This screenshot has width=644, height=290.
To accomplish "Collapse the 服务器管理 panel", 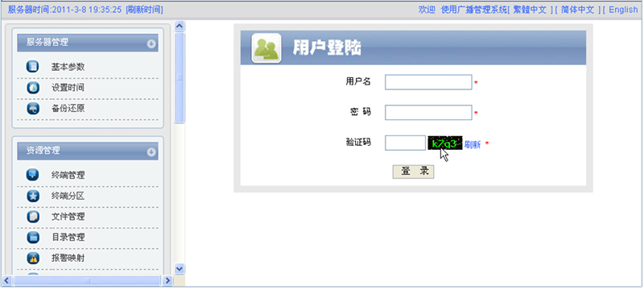I will coord(151,43).
